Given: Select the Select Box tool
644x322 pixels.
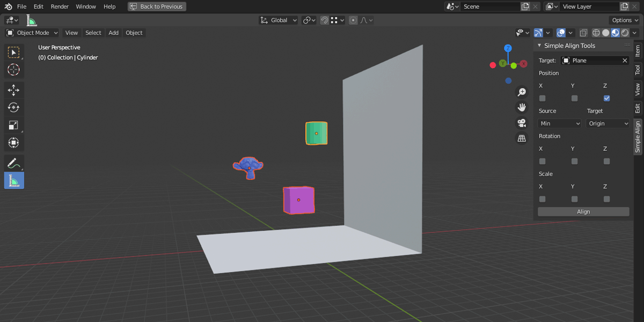Looking at the screenshot, I should tap(14, 52).
